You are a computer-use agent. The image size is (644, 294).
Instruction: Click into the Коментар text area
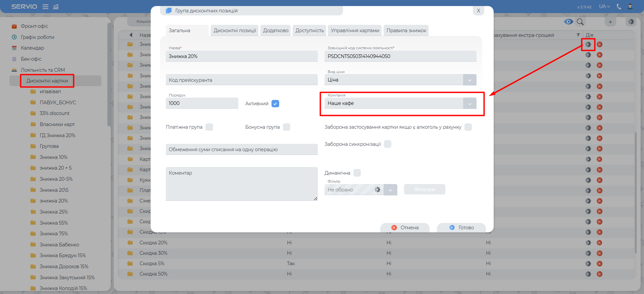coord(241,184)
